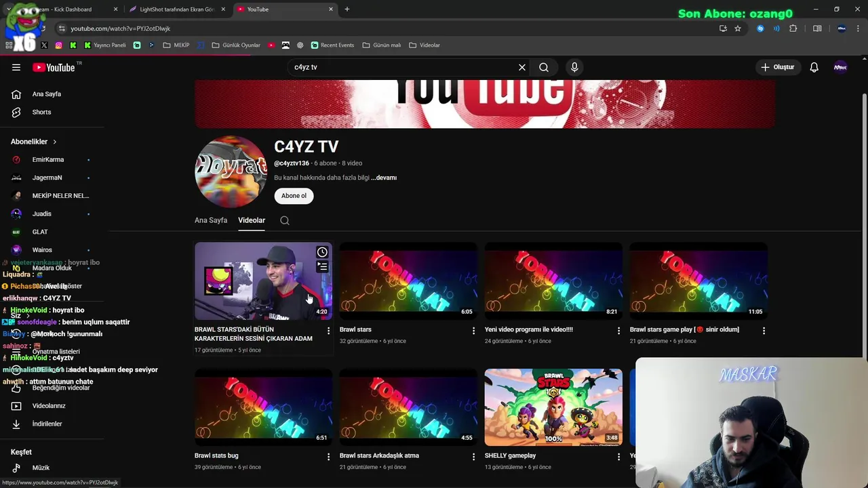
Task: Click the YouTube logo
Action: (x=54, y=67)
